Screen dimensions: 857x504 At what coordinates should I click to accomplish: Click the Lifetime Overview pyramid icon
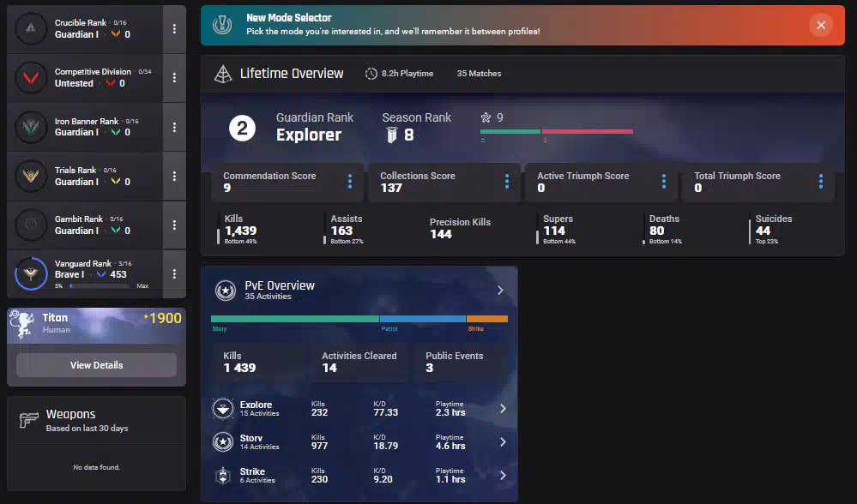(x=223, y=74)
